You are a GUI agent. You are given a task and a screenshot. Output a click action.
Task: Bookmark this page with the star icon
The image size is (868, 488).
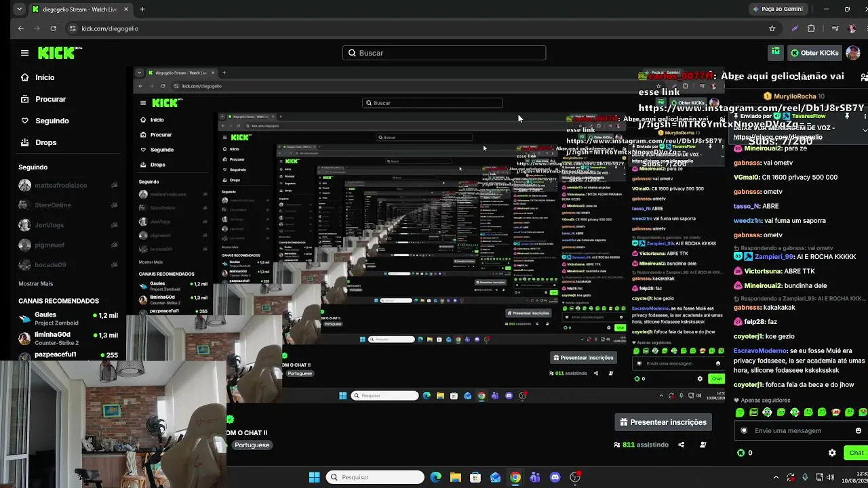[772, 28]
